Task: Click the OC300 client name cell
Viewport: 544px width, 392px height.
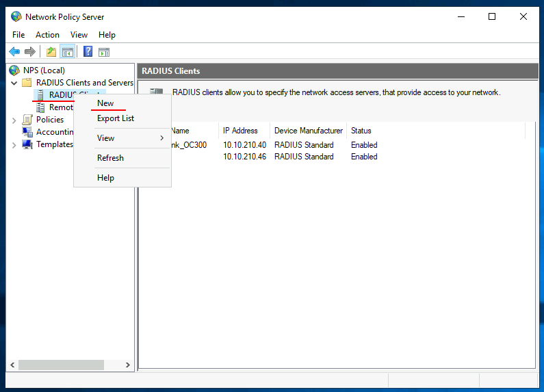Action: [189, 144]
